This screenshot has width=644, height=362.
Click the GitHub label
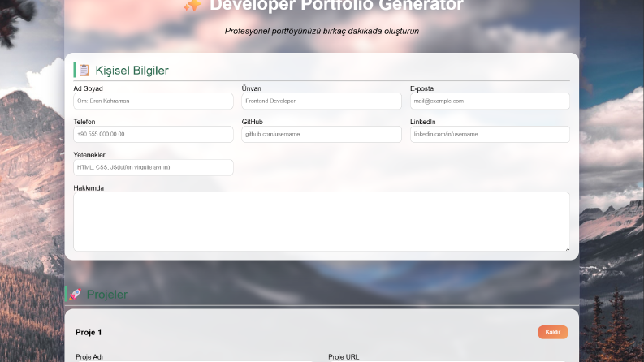tap(253, 122)
